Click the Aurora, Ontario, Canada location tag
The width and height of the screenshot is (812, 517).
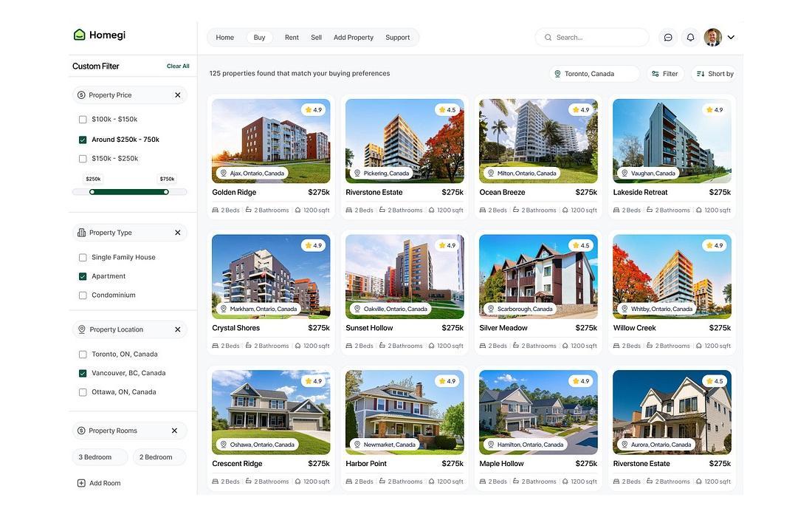pyautogui.click(x=657, y=445)
